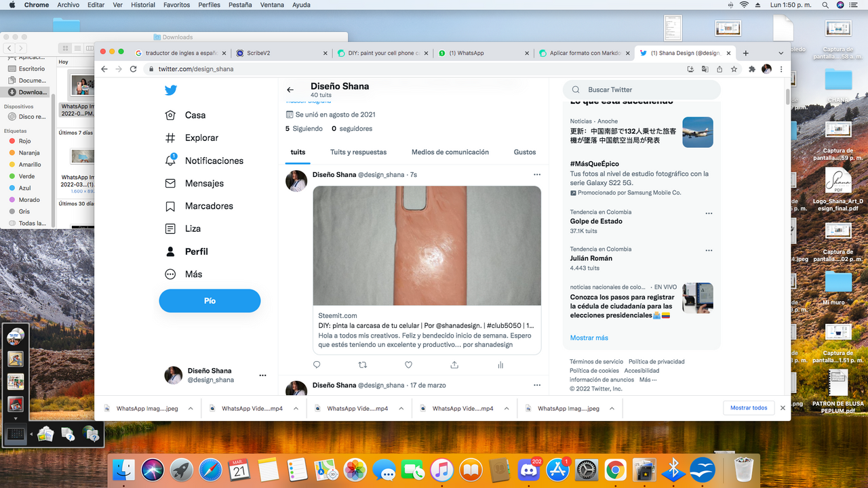Viewport: 868px width, 488px height.
Task: Click the Buscar Twitter search field
Action: (642, 89)
